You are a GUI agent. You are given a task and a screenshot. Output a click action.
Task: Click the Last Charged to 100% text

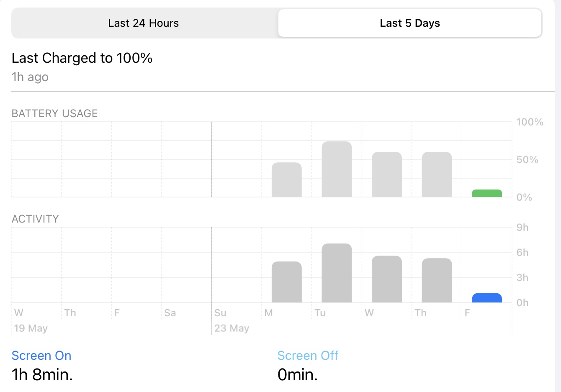82,58
